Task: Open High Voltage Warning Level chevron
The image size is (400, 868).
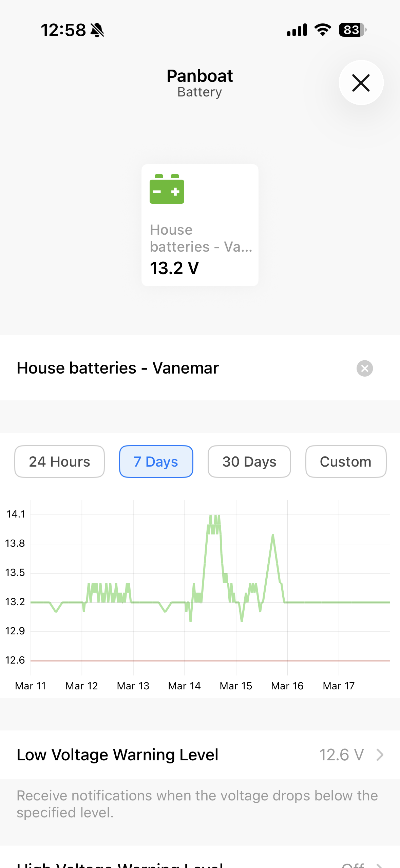Action: click(380, 865)
